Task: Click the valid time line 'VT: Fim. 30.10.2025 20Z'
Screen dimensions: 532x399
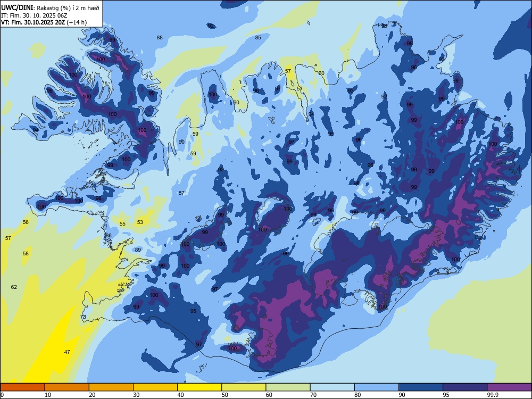Action: click(33, 22)
